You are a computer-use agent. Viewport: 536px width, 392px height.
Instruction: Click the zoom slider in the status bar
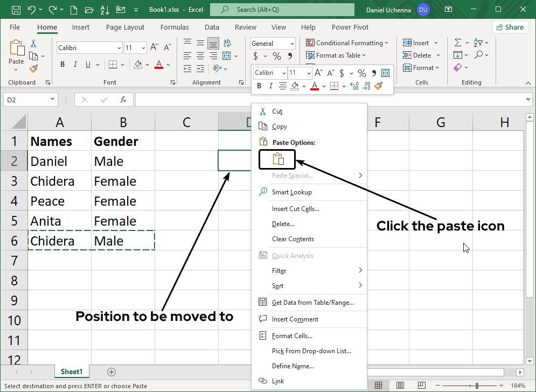point(477,386)
